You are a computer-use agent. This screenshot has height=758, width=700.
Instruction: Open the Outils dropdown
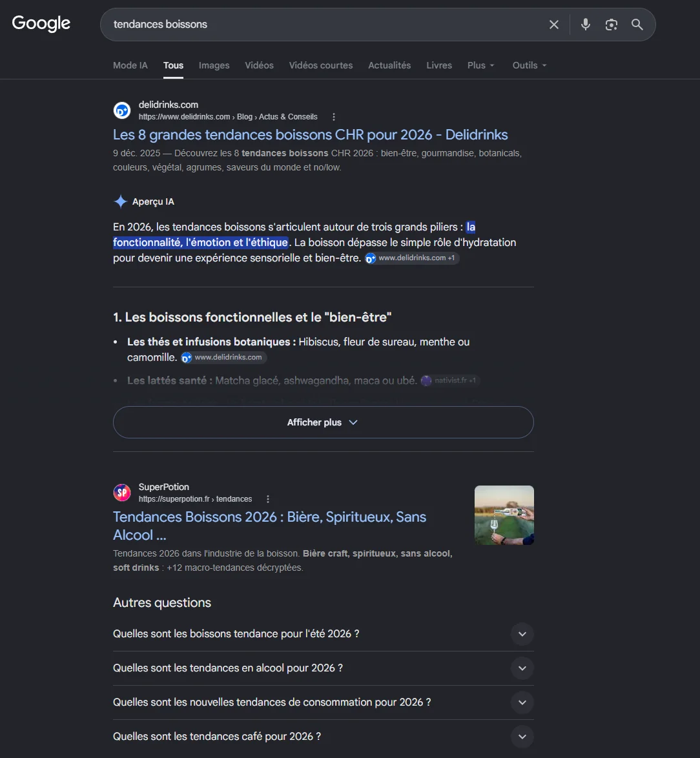[530, 65]
